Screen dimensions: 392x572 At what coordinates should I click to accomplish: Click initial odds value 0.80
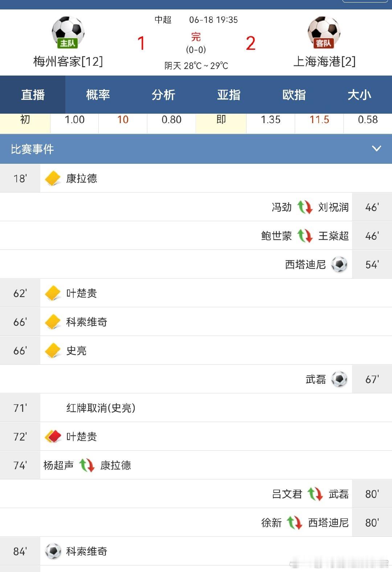click(x=171, y=120)
